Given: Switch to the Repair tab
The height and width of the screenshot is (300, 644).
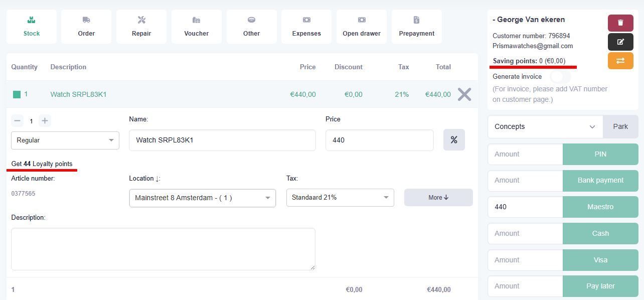Looking at the screenshot, I should (x=141, y=27).
